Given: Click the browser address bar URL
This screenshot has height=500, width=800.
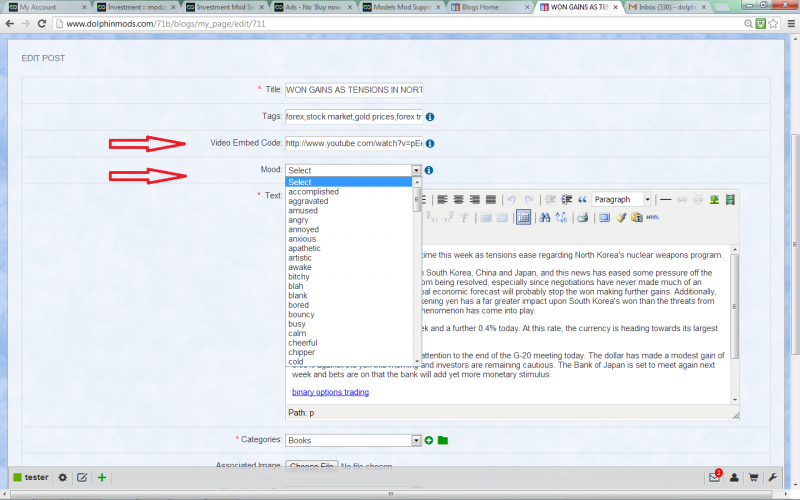Looking at the screenshot, I should 166,23.
